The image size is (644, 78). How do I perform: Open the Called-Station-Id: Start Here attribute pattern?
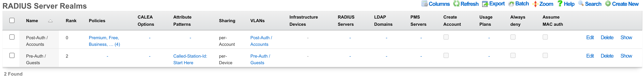[x=190, y=59]
